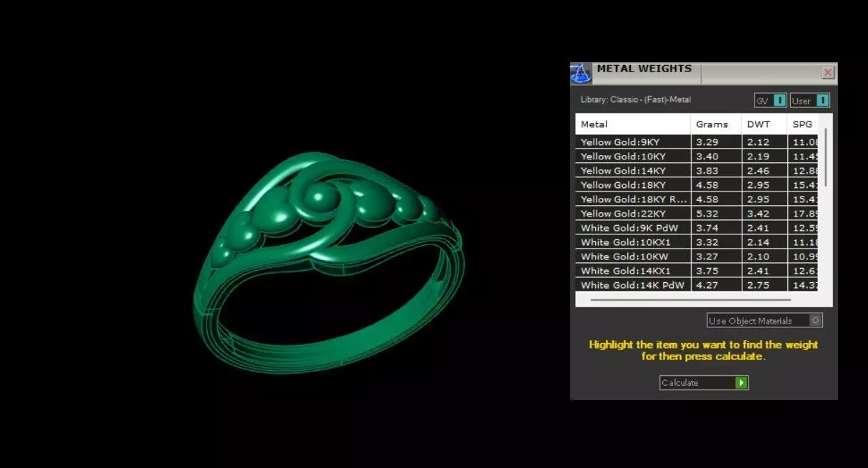Click the vertical scrollbar of metals table
868x468 pixels.
click(827, 159)
